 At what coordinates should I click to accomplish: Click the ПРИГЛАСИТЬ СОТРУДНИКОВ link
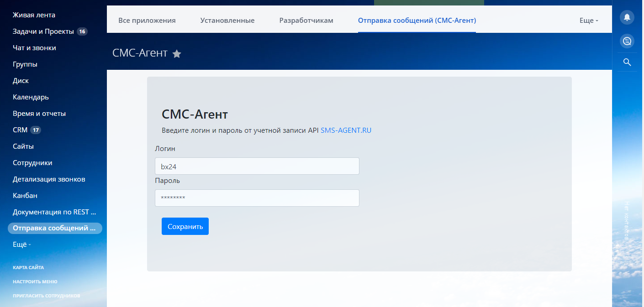[x=47, y=296]
